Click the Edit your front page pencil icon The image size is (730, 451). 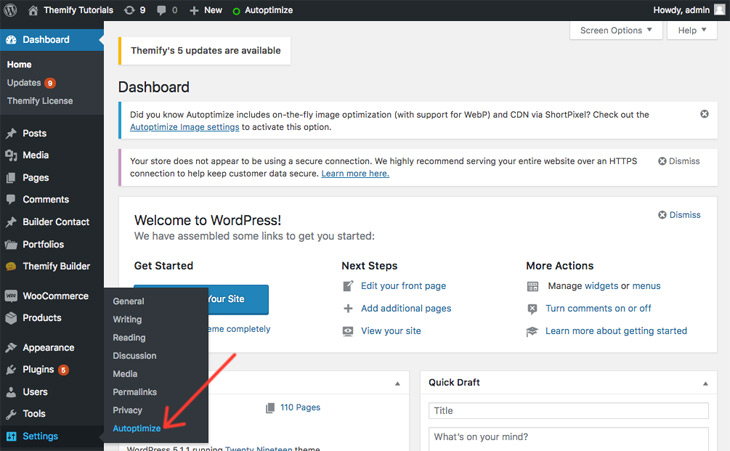point(348,286)
